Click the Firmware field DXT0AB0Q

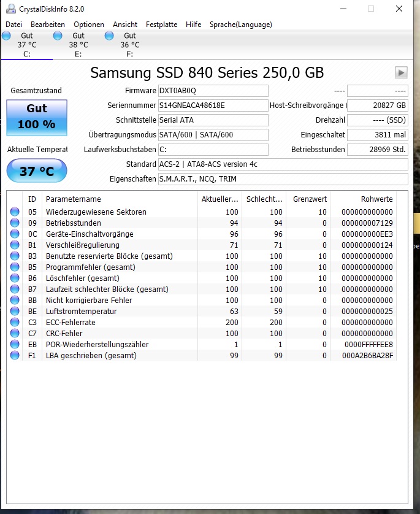pyautogui.click(x=213, y=91)
